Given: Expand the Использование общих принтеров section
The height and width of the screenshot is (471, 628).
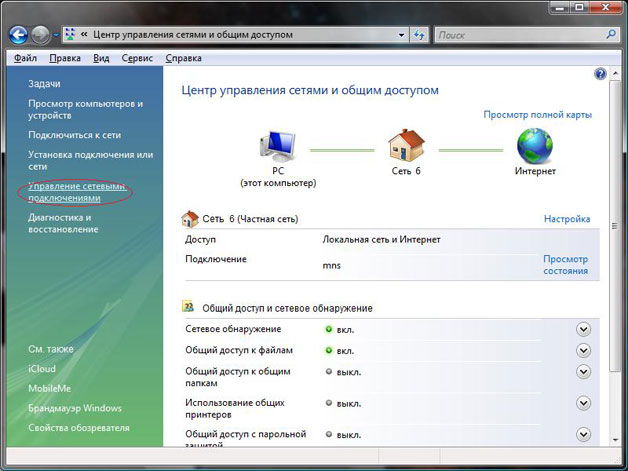Looking at the screenshot, I should click(x=584, y=403).
